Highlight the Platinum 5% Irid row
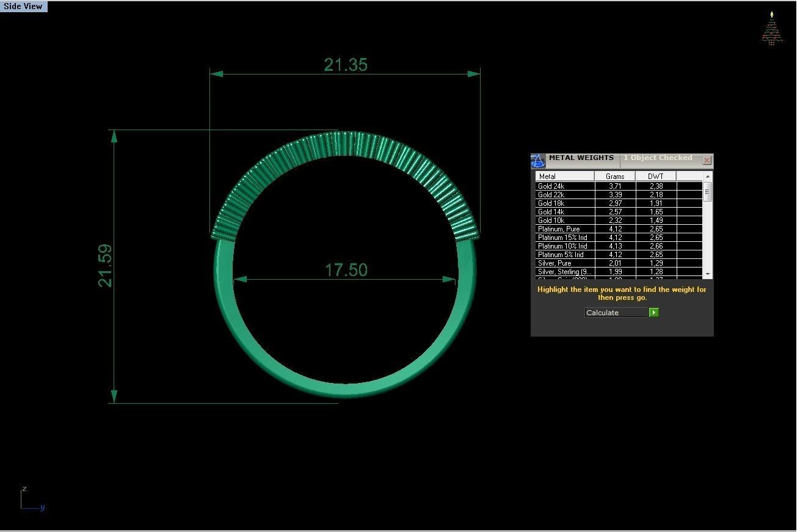 click(619, 255)
